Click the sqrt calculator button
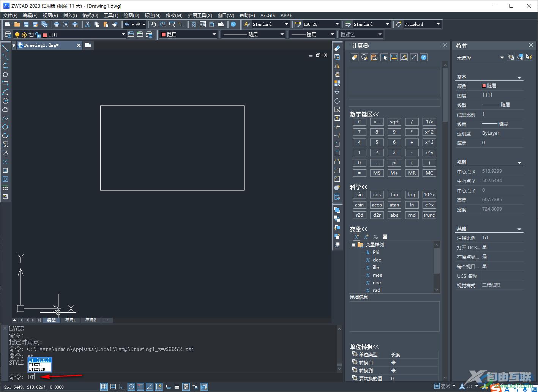 [x=394, y=122]
